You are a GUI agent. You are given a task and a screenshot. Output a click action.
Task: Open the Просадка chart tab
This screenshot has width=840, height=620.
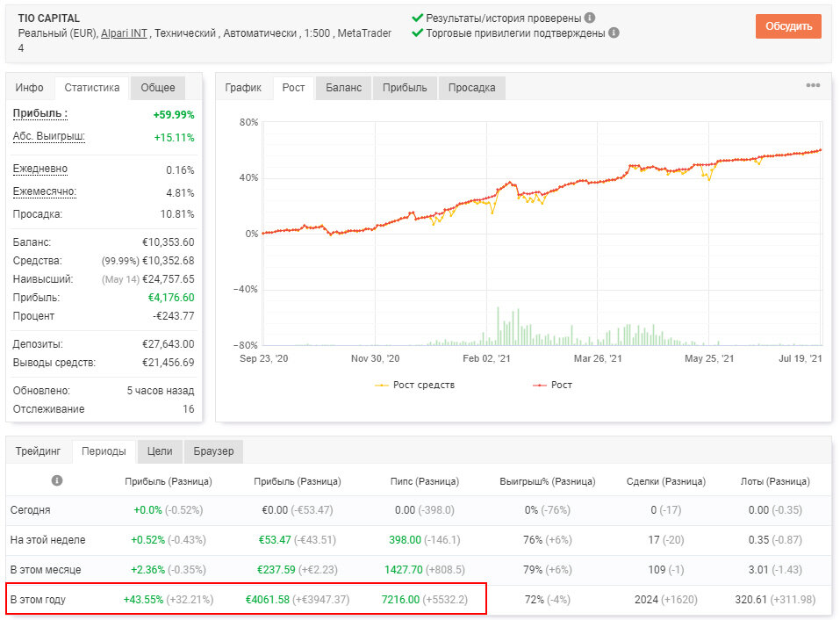(x=471, y=87)
